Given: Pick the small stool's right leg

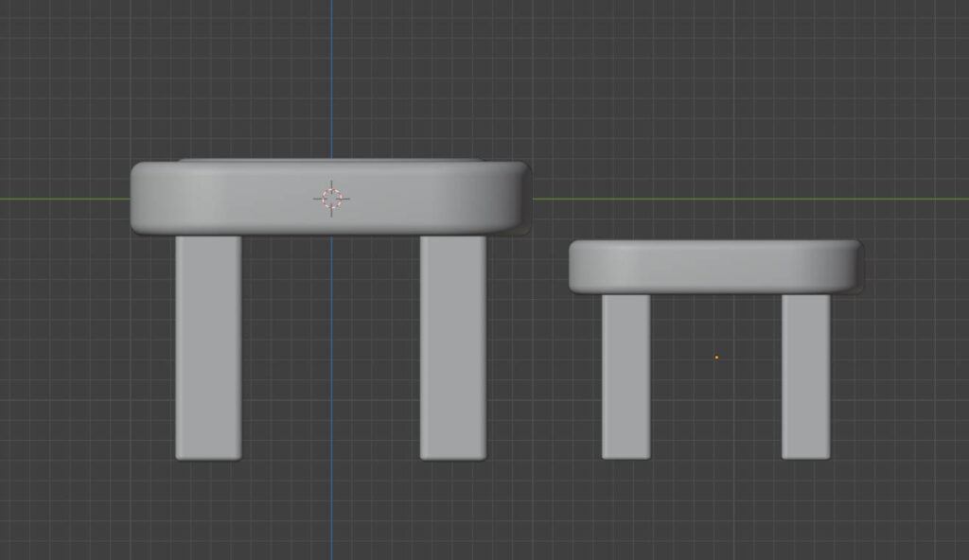Looking at the screenshot, I should pos(805,376).
